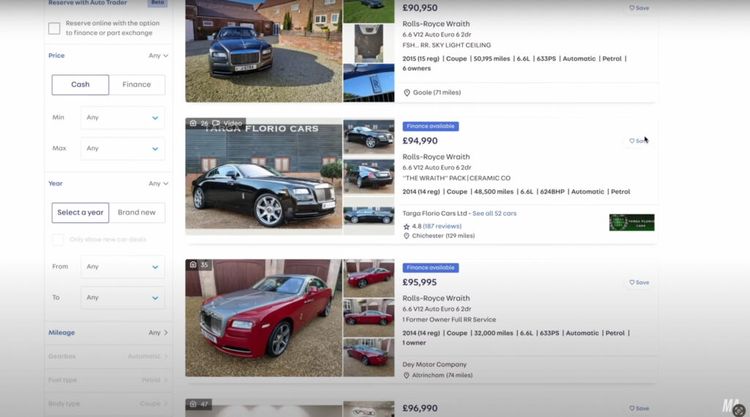Save the £90,950 Wraith at top
This screenshot has width=750, height=417.
click(639, 8)
